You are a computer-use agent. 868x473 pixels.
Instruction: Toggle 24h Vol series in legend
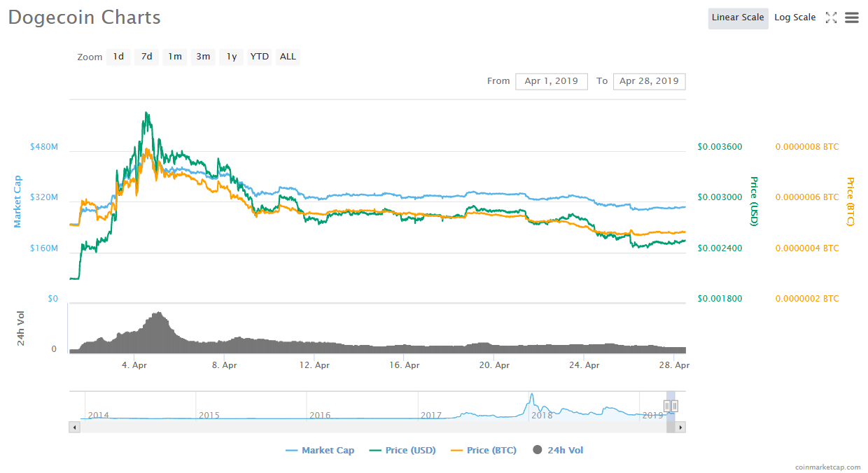pyautogui.click(x=558, y=451)
